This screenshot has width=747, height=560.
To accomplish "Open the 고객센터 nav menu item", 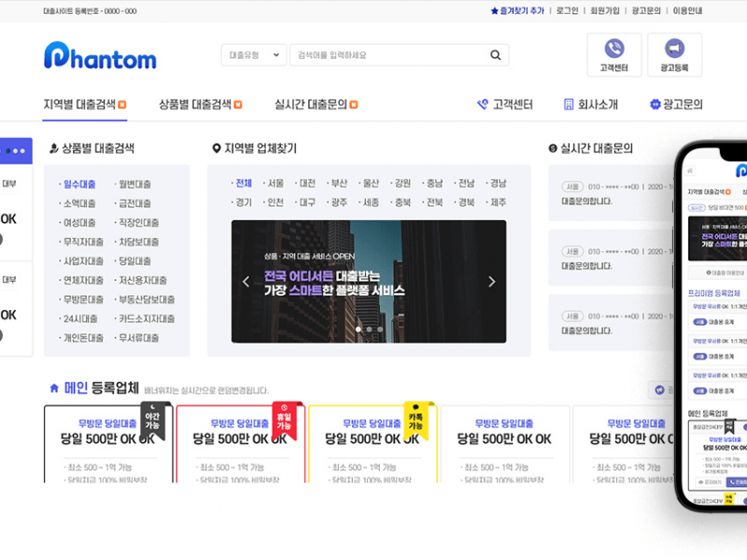I will (x=513, y=105).
